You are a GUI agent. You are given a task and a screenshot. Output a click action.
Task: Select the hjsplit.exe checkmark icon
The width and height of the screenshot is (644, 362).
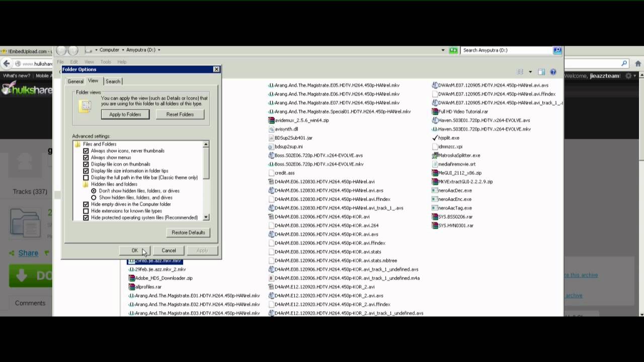pyautogui.click(x=435, y=138)
